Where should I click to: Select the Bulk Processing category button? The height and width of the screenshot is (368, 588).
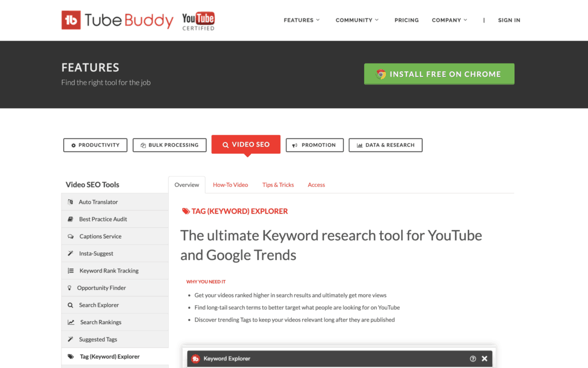coord(169,145)
